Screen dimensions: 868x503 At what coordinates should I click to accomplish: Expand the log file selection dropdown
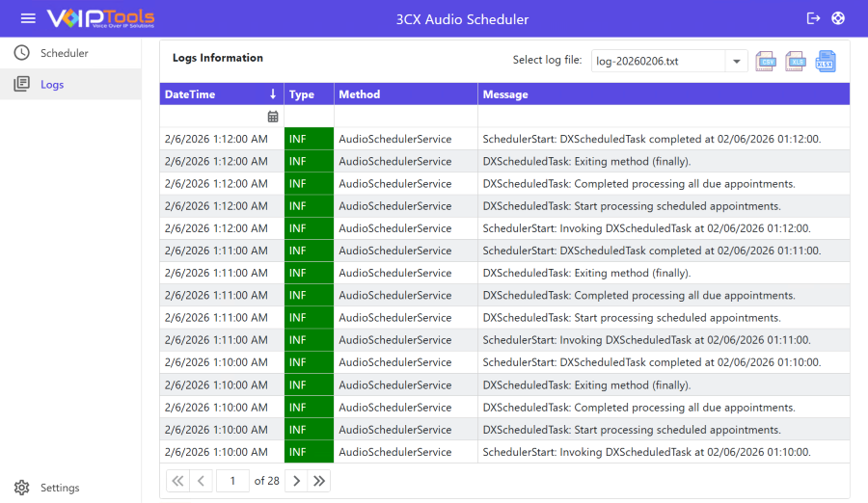click(x=737, y=61)
